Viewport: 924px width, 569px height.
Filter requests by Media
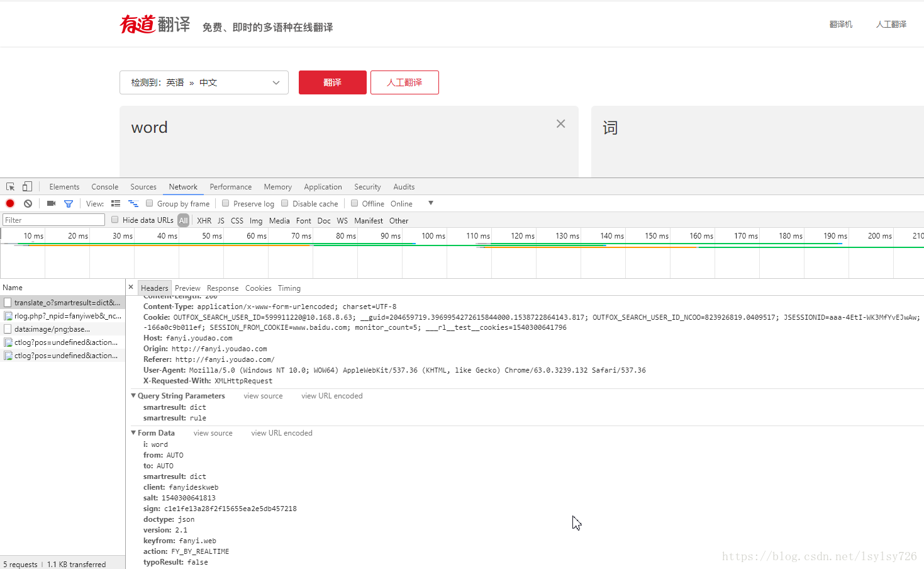tap(279, 221)
